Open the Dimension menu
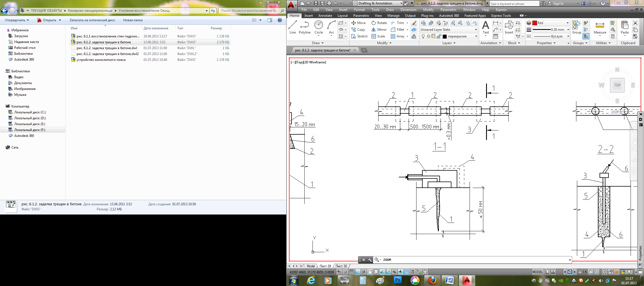The height and width of the screenshot is (286, 644). click(408, 10)
